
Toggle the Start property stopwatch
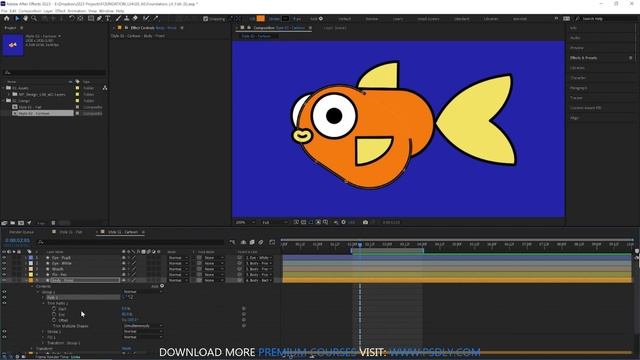(54, 309)
